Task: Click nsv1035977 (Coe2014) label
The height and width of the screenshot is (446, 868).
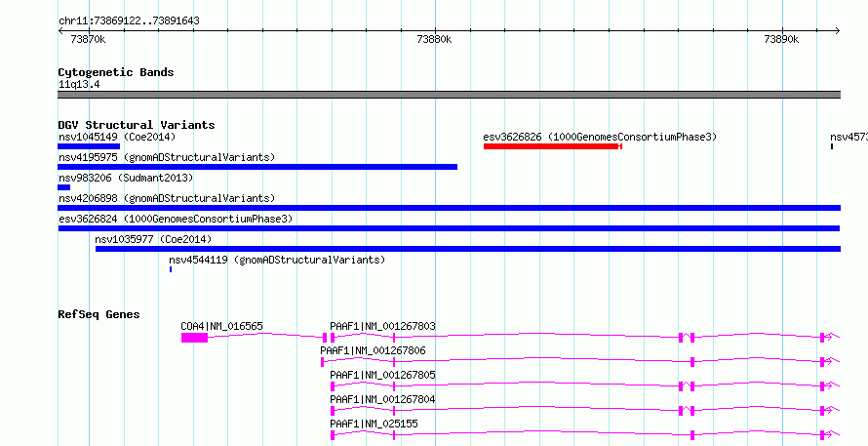Action: [x=153, y=239]
